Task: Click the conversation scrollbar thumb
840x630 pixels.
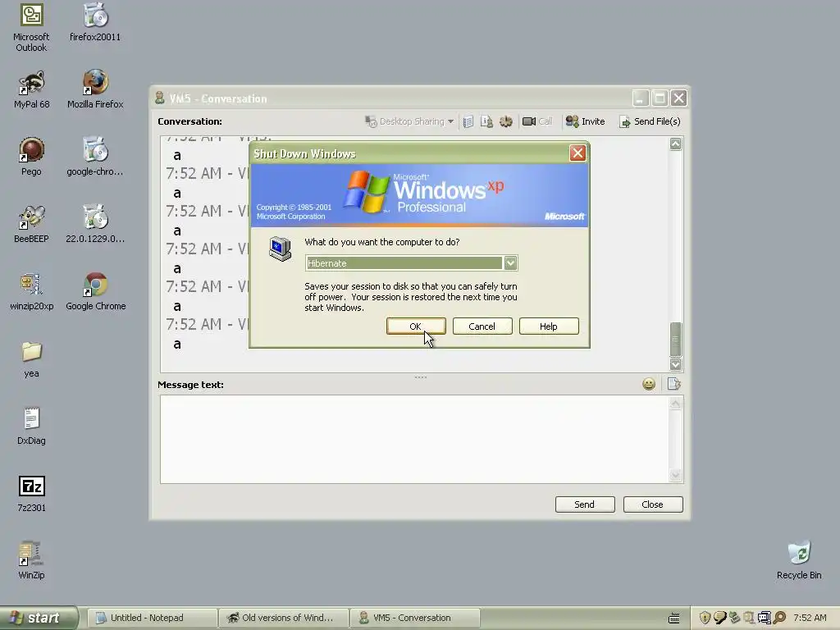Action: 676,339
